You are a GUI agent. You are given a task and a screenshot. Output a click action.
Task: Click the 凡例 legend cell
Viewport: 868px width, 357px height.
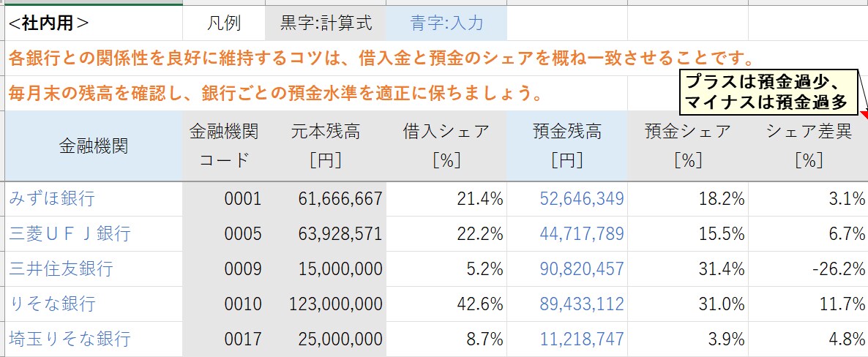[x=224, y=23]
